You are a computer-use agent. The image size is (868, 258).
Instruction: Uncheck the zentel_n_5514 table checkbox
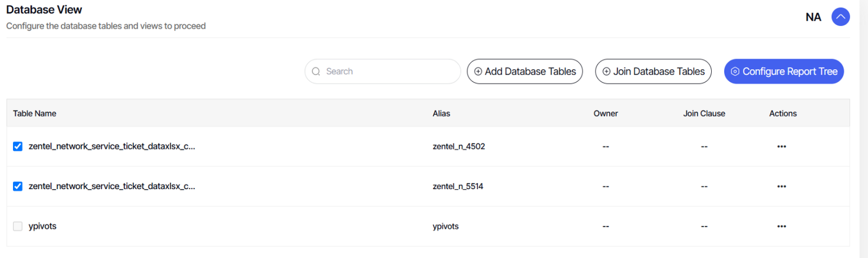(18, 186)
